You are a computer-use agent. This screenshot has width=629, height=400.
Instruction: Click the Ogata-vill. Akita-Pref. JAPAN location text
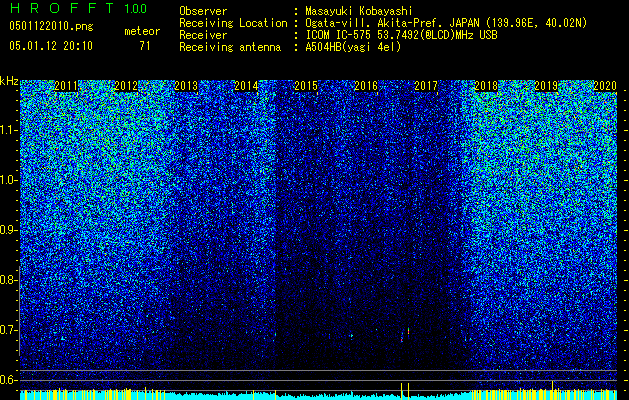click(x=446, y=23)
